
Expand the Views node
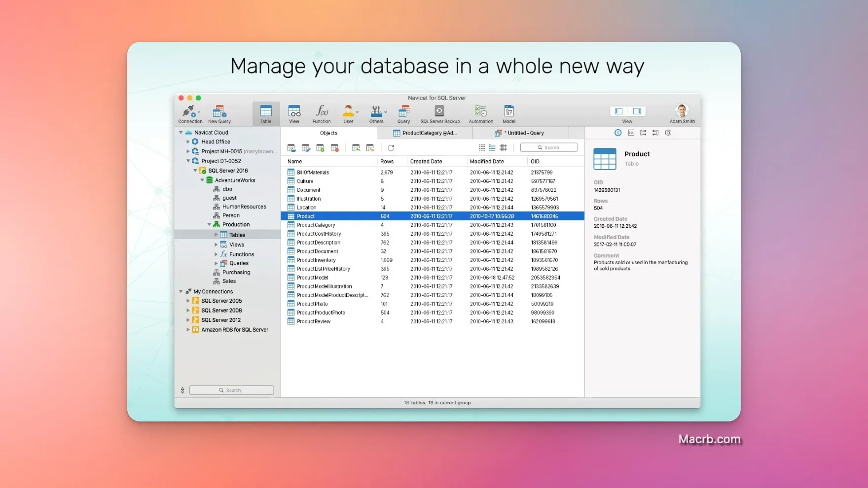pyautogui.click(x=216, y=244)
